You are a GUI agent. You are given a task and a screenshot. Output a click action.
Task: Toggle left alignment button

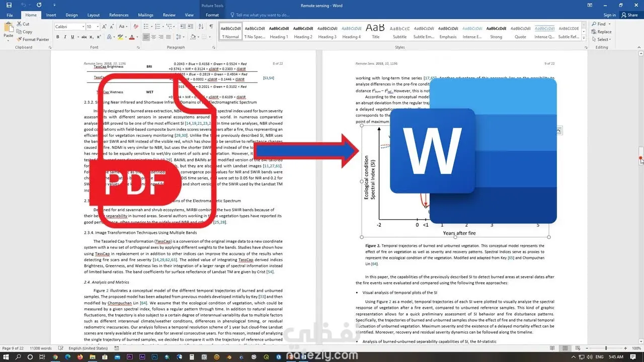click(x=146, y=37)
